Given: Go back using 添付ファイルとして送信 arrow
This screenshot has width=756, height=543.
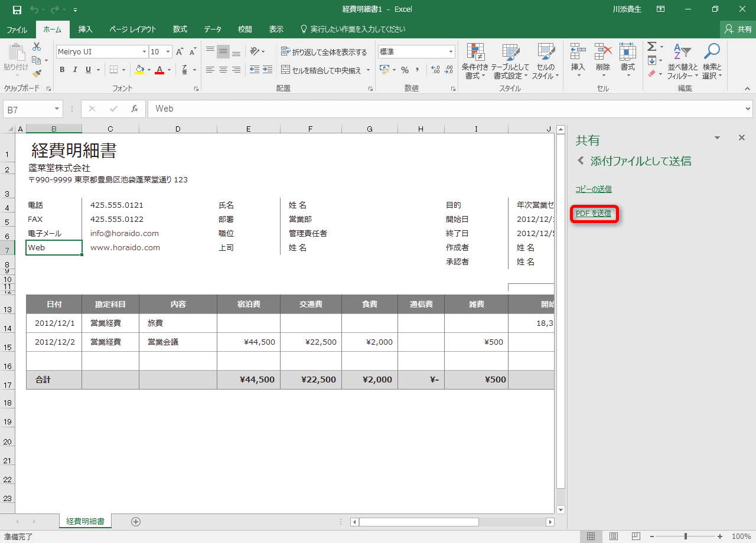Looking at the screenshot, I should (581, 161).
